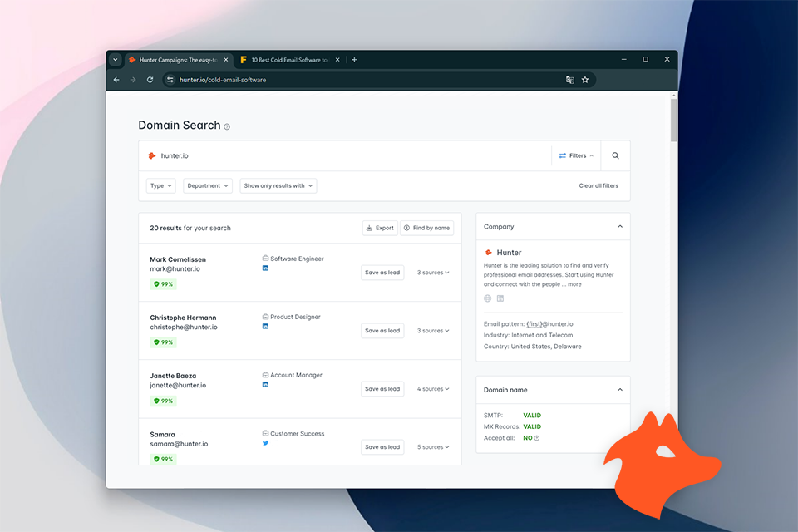Click the Software Engineer job title
This screenshot has width=798, height=532.
[x=298, y=259]
